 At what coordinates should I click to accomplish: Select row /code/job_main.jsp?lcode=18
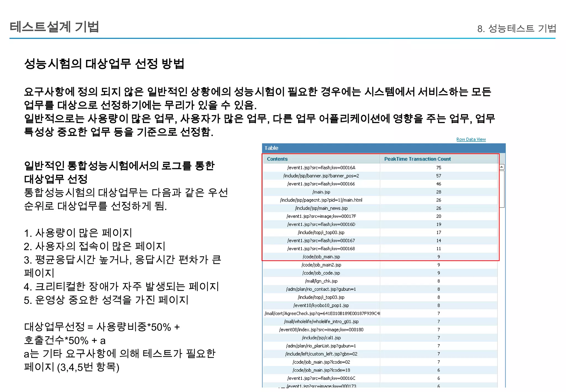(380, 370)
